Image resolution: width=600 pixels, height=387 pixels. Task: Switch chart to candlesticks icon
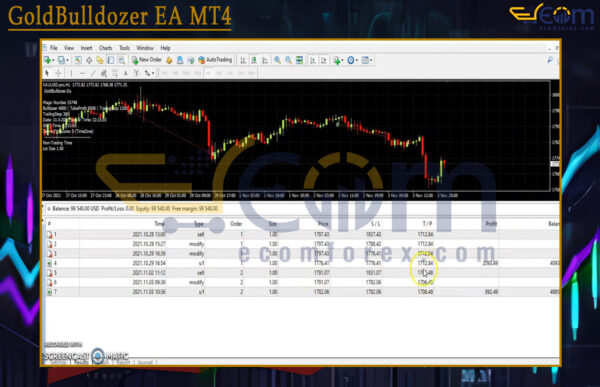[254, 60]
